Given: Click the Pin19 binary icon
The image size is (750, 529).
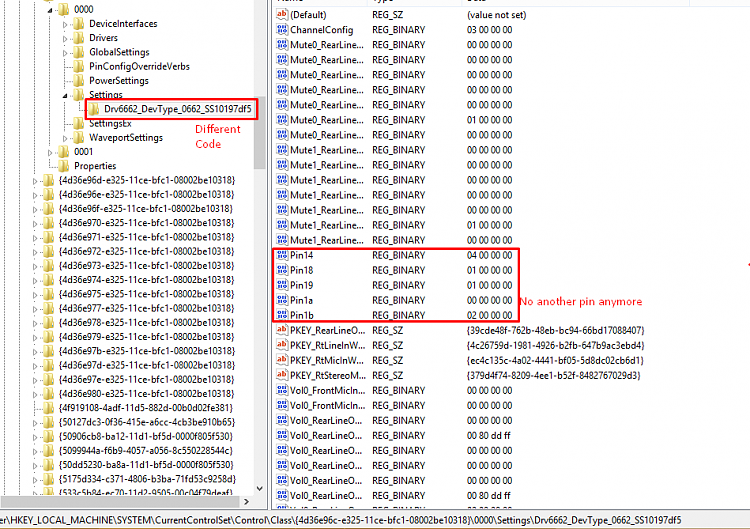Looking at the screenshot, I should pos(282,285).
